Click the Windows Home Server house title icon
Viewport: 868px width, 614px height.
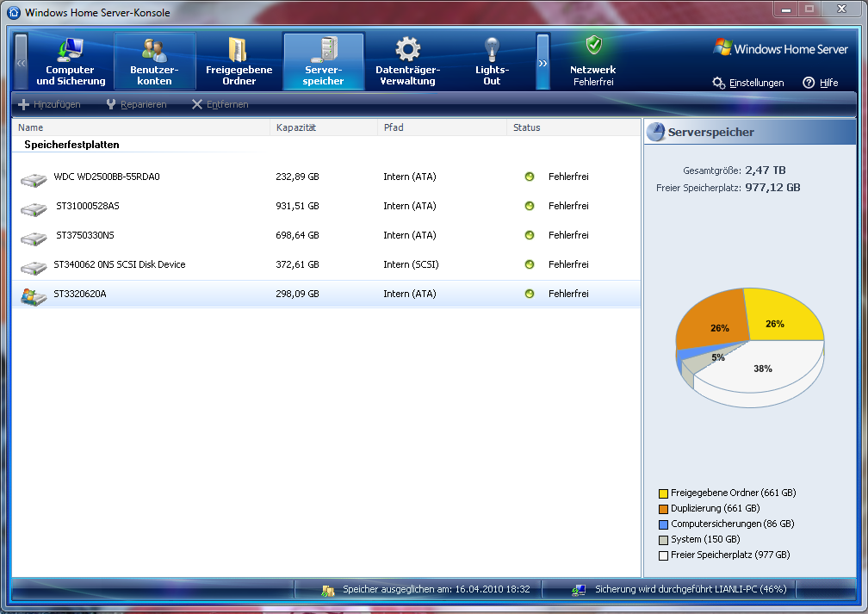pyautogui.click(x=14, y=12)
